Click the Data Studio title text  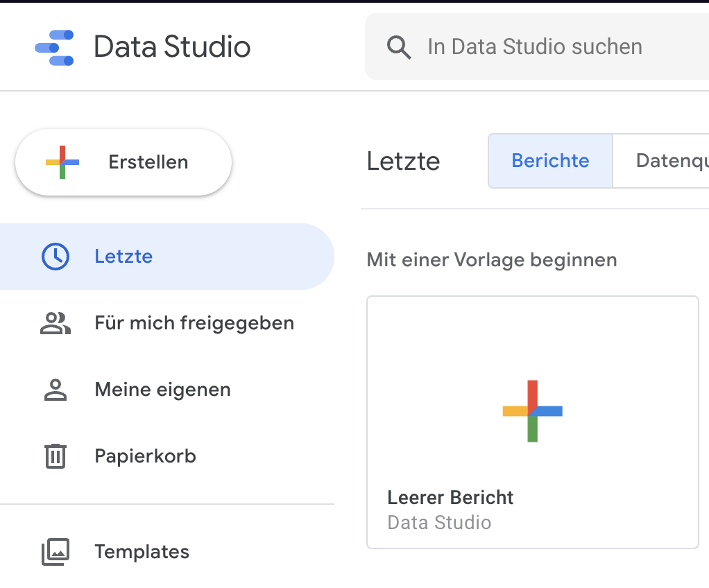tap(172, 47)
